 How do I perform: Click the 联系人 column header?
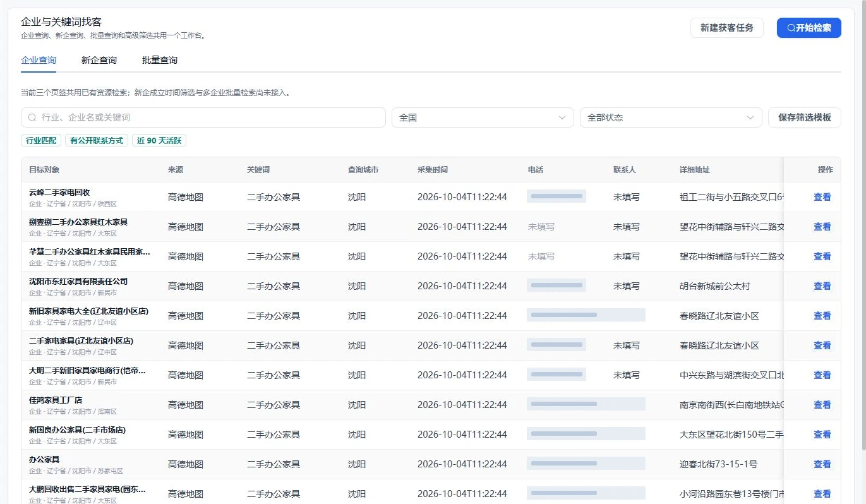pyautogui.click(x=625, y=170)
